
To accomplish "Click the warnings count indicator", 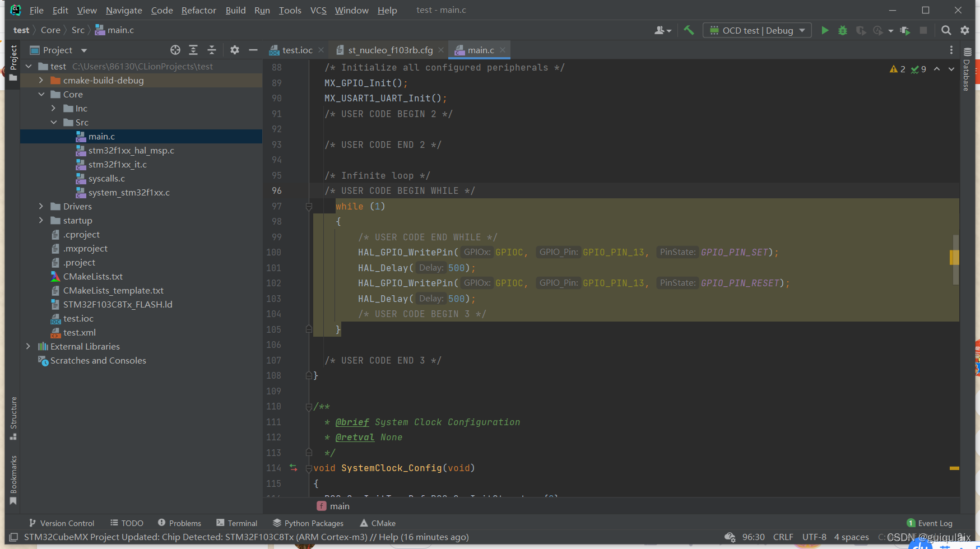I will click(897, 69).
